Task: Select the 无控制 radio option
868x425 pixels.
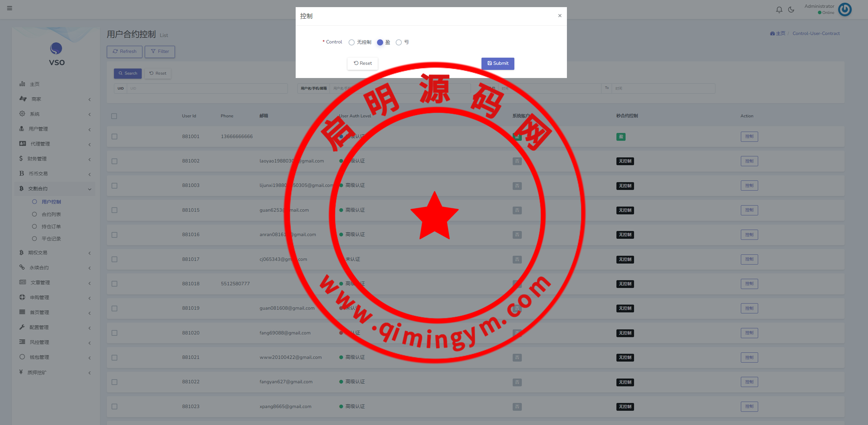Action: point(352,42)
